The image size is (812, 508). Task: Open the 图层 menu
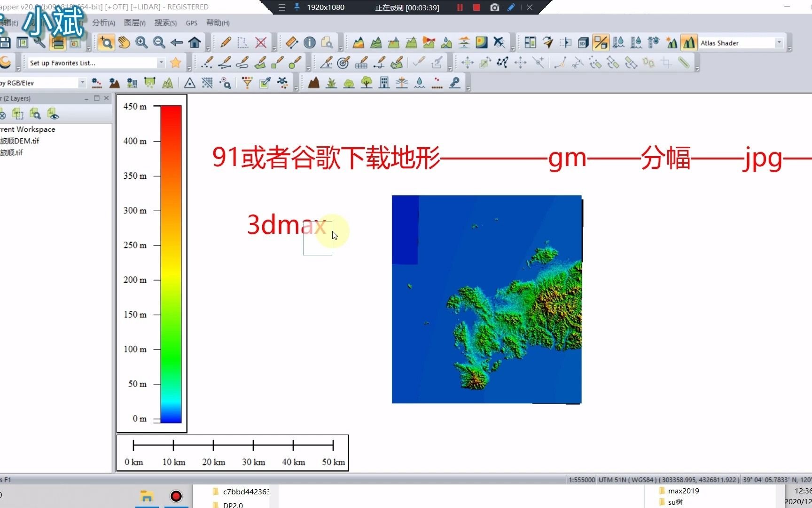(135, 23)
